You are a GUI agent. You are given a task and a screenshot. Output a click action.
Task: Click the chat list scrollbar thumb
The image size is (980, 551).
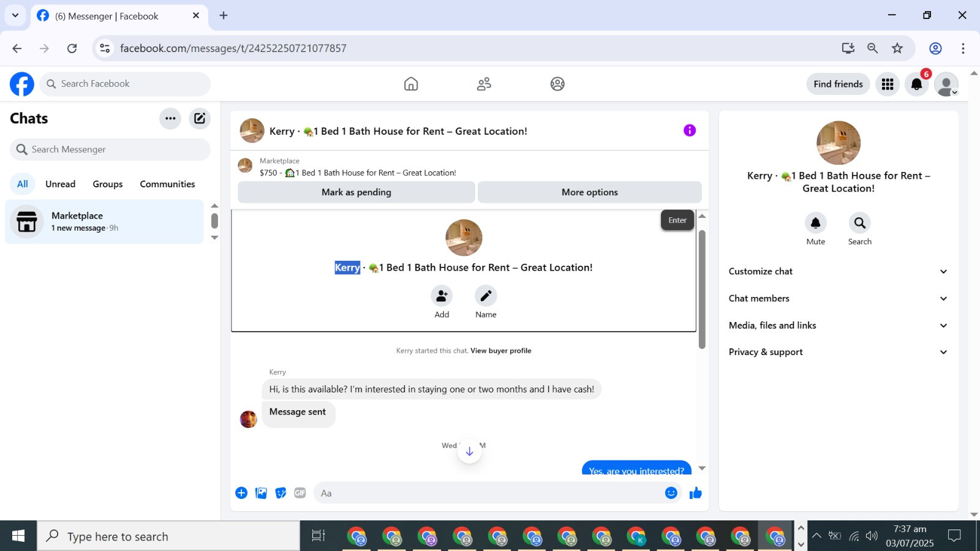point(214,220)
